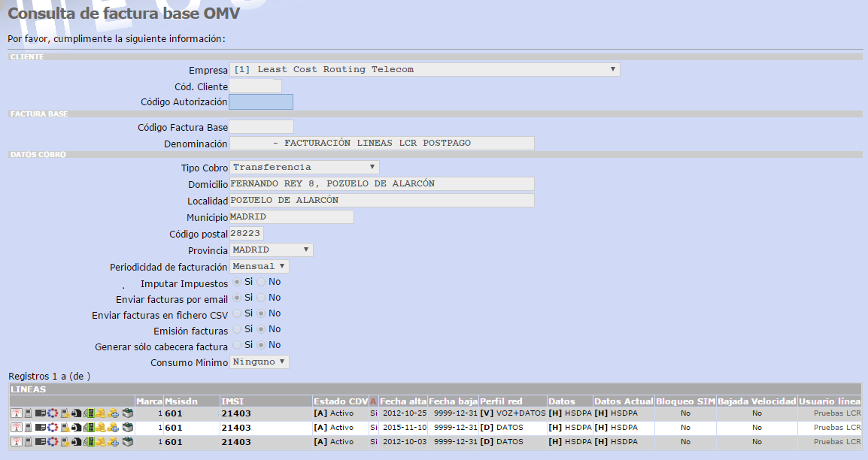Open the Tipo Cobro dropdown
This screenshot has height=460, width=868.
(x=305, y=167)
